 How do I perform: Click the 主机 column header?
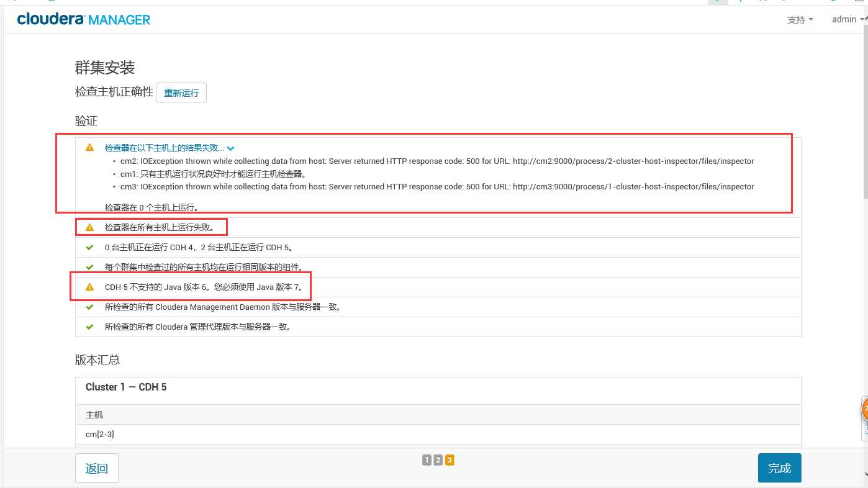(x=94, y=415)
